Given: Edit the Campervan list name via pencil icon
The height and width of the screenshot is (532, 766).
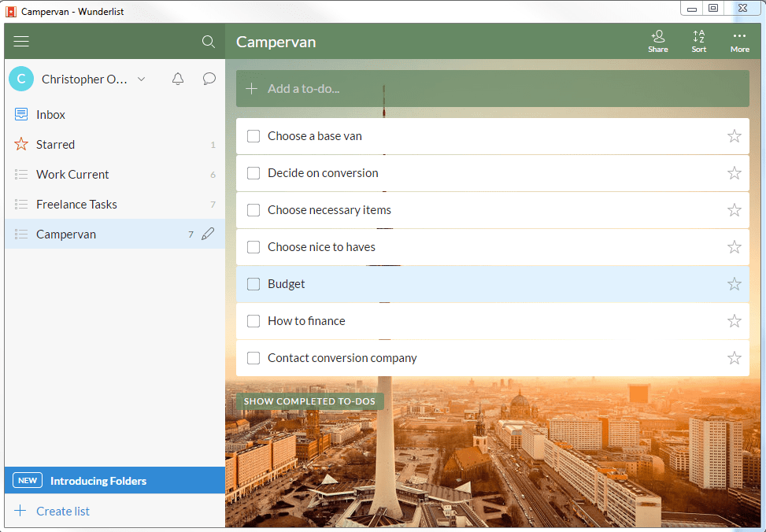Looking at the screenshot, I should click(208, 234).
